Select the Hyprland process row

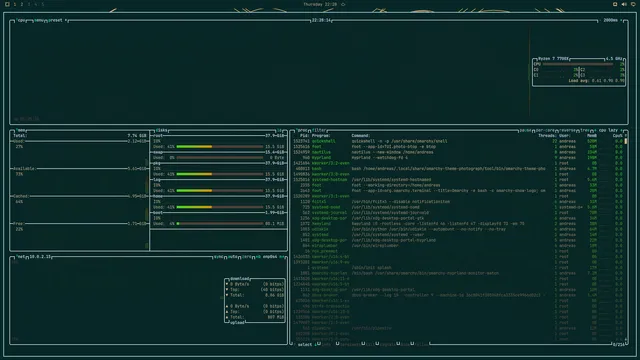pos(458,158)
